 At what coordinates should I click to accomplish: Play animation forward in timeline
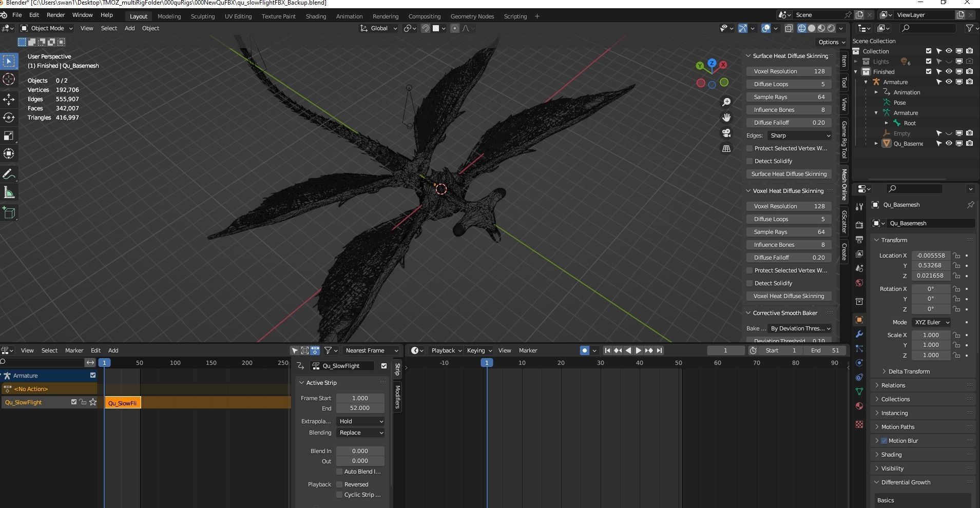tap(639, 350)
